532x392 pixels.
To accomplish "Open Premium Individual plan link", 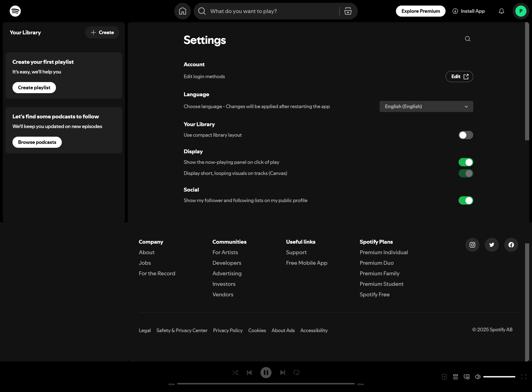I will click(x=383, y=252).
